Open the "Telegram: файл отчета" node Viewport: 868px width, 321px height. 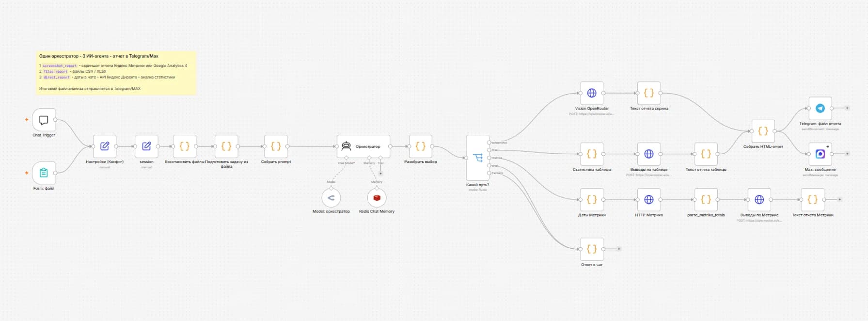coord(821,108)
